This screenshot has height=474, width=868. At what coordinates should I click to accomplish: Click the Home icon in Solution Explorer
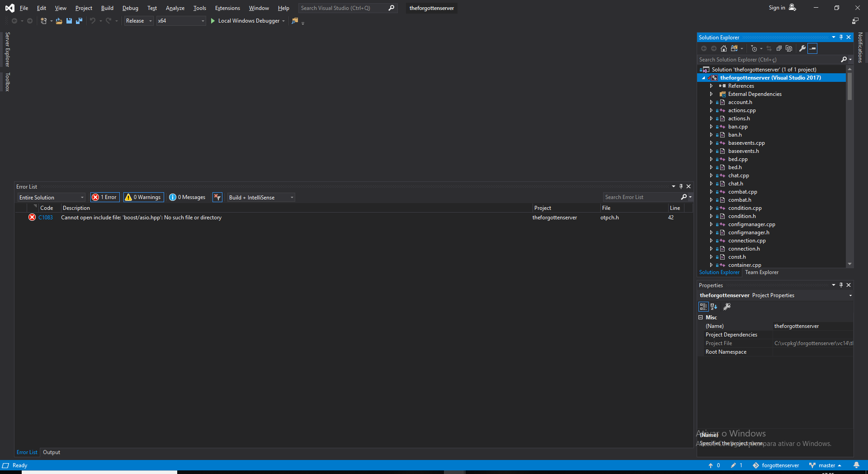[x=724, y=48]
